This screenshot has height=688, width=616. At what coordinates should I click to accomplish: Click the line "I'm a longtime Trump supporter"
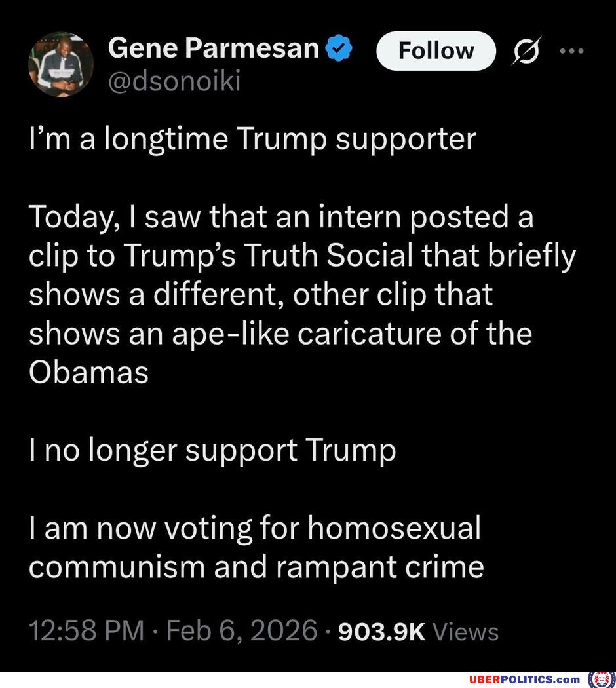(x=252, y=139)
